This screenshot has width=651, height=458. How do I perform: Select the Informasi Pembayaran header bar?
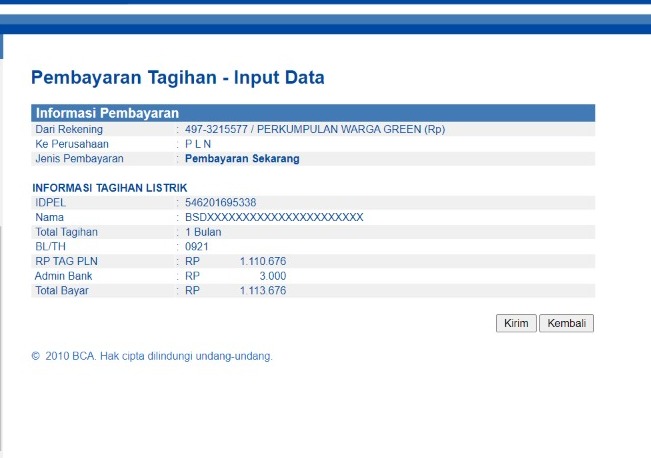(x=313, y=113)
